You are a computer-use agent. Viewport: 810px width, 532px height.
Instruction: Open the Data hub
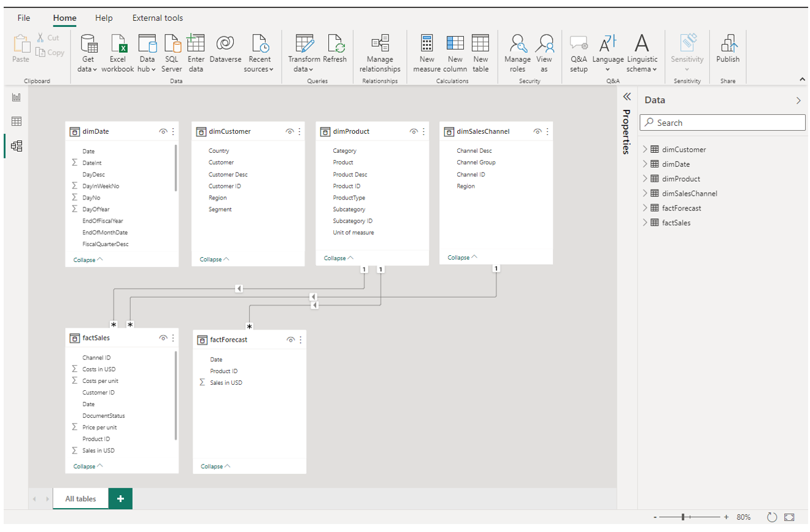click(x=147, y=53)
